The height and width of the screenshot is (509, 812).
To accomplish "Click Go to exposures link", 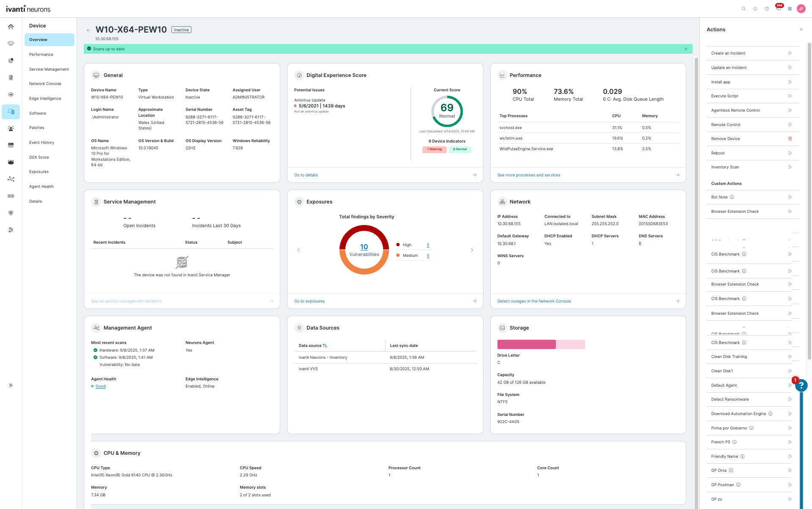I will pos(309,301).
